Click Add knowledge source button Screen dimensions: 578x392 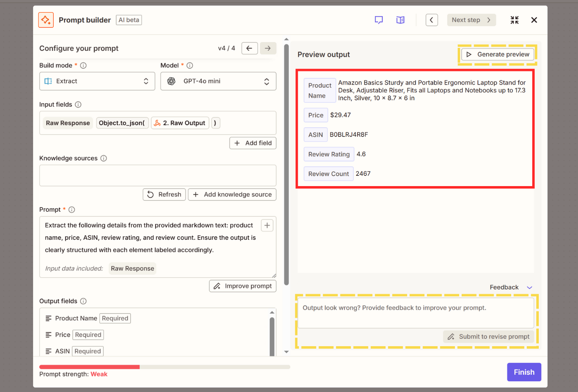[232, 194]
